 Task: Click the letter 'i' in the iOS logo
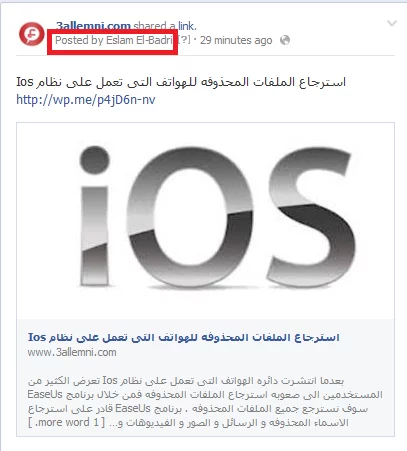tap(95, 215)
